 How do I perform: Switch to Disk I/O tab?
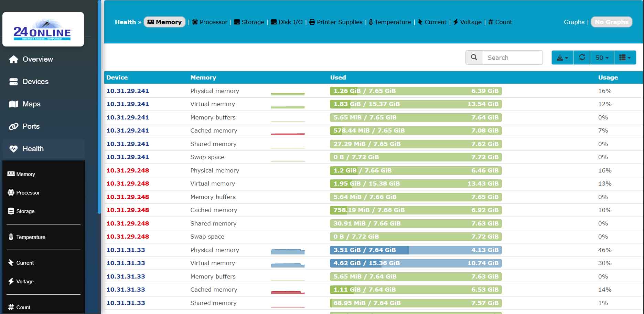[x=287, y=22]
